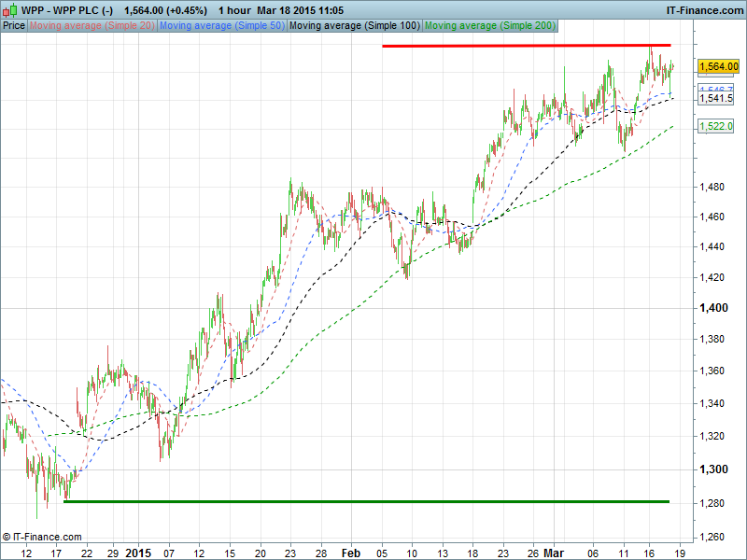Click the Feb marker on date axis
747x560 pixels.
coord(348,552)
